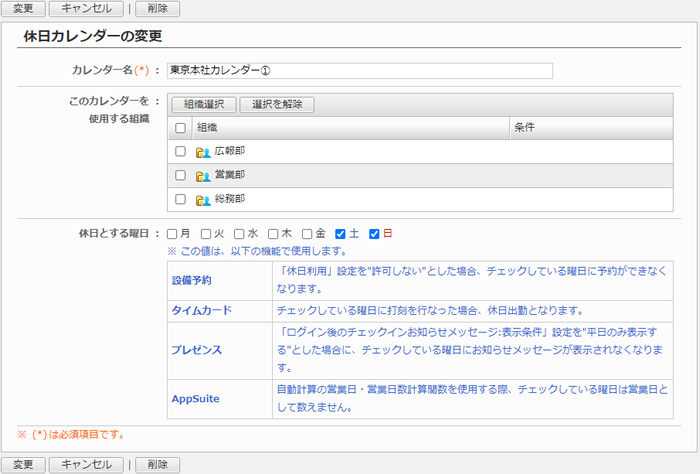Click the 広報部 organization icon
This screenshot has height=474, width=700.
[203, 152]
